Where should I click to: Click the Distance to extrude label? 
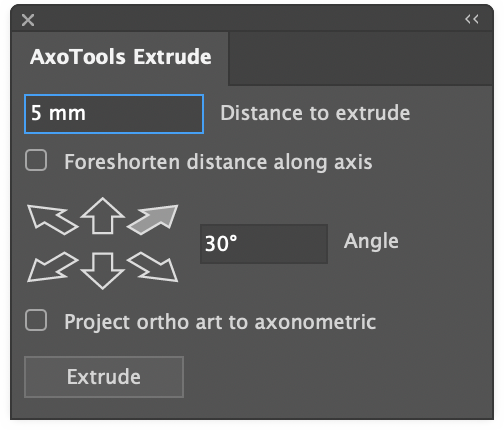click(315, 113)
